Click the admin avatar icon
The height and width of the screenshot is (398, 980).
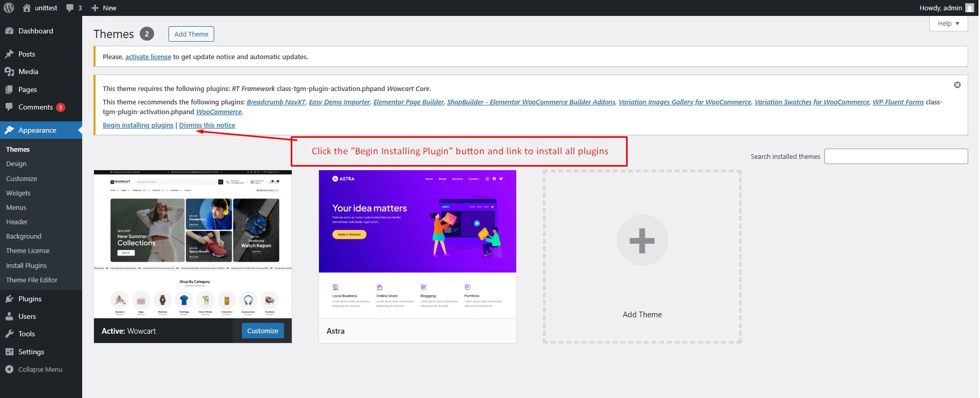(x=970, y=8)
